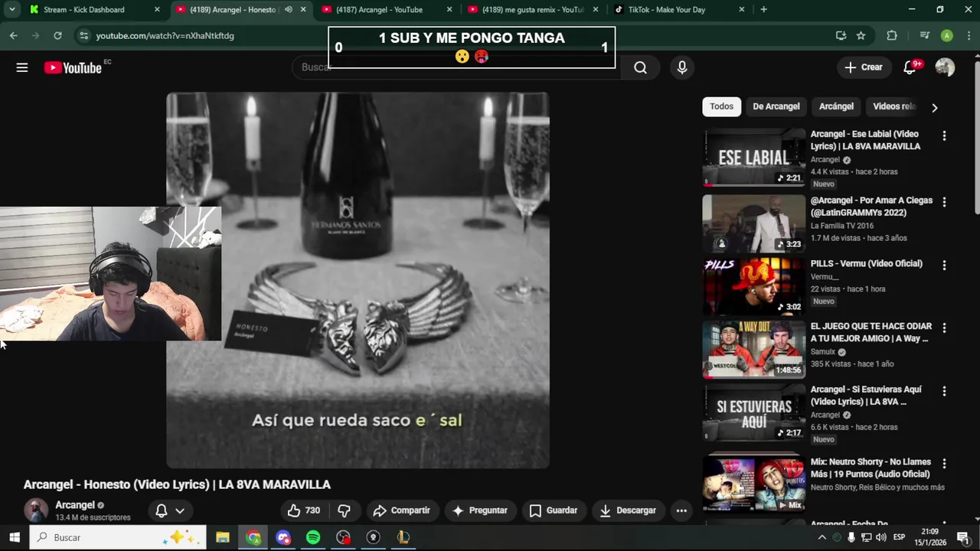
Task: Open the Windows notification center
Action: pos(963,537)
